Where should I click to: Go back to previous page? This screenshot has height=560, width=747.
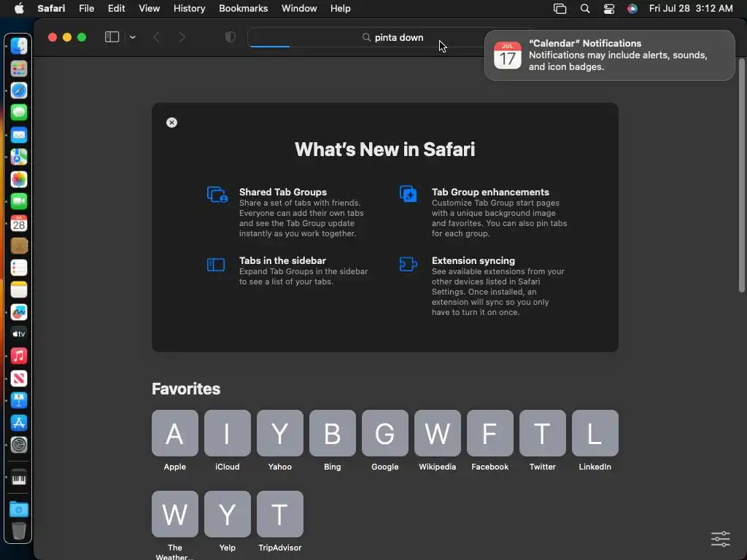[156, 37]
